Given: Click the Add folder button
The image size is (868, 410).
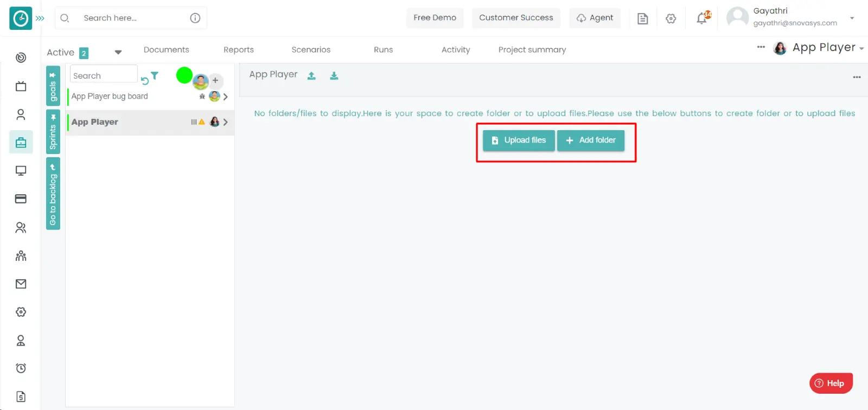Looking at the screenshot, I should tap(591, 140).
